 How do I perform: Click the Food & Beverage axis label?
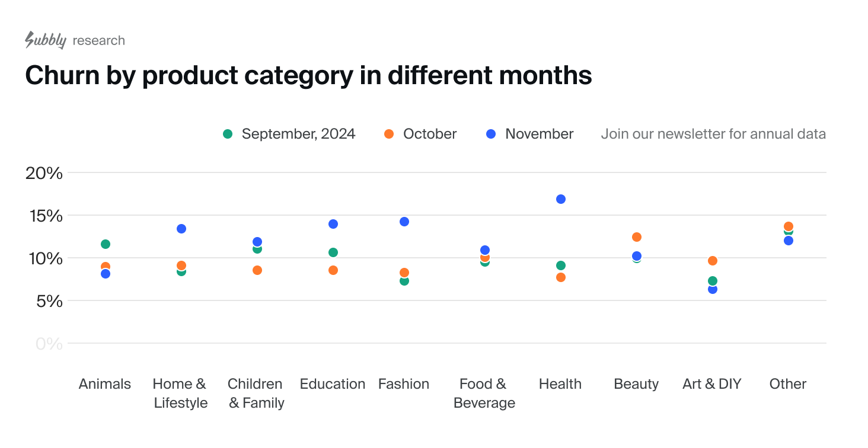484,393
